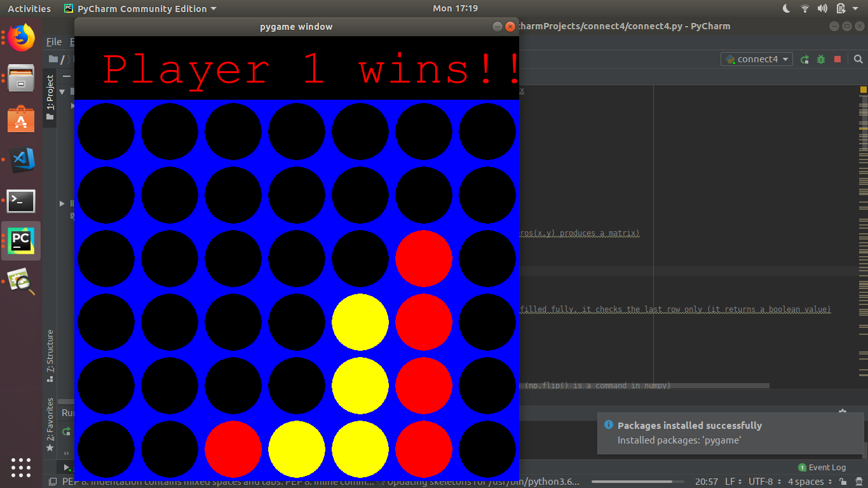Open the LF line separator selector
This screenshot has height=488, width=868.
(733, 482)
